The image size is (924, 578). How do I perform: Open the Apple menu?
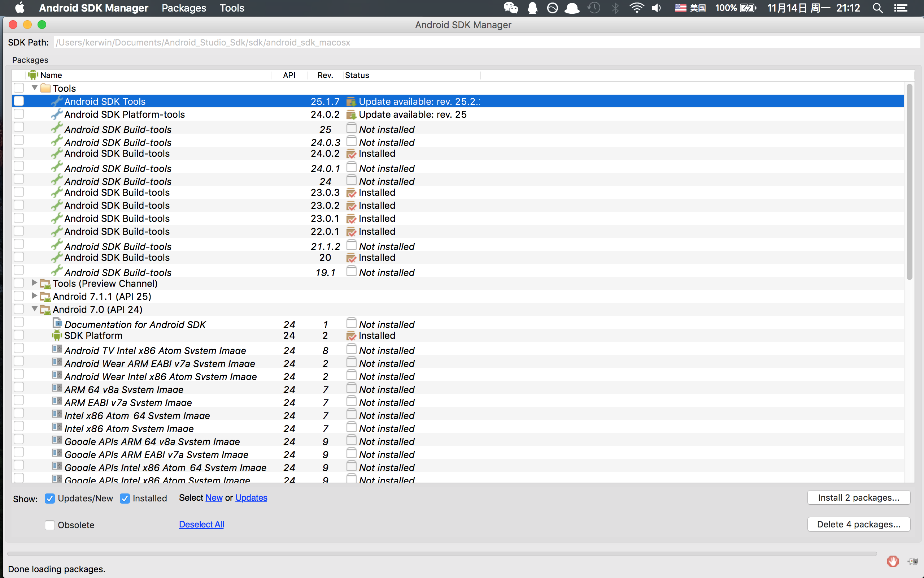pyautogui.click(x=20, y=8)
